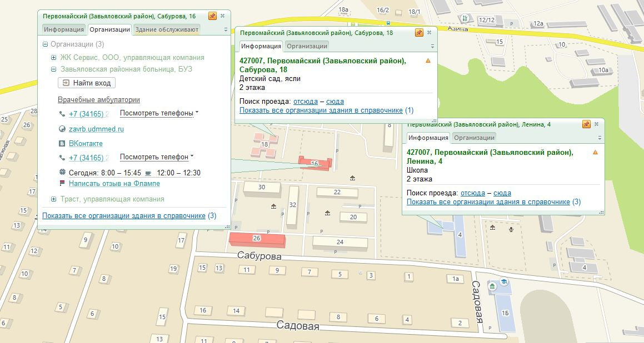Click first phone icon under Врачебные амбулатории
The width and height of the screenshot is (644, 343).
[x=62, y=114]
